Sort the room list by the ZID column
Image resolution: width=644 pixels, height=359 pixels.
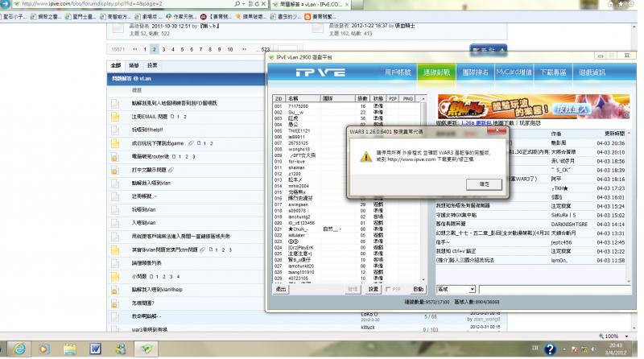point(279,98)
